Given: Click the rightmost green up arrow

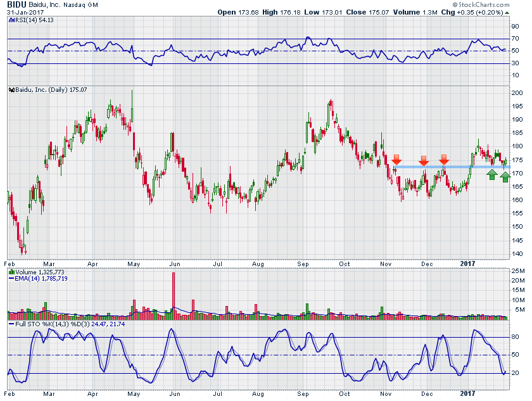Looking at the screenshot, I should (x=505, y=176).
